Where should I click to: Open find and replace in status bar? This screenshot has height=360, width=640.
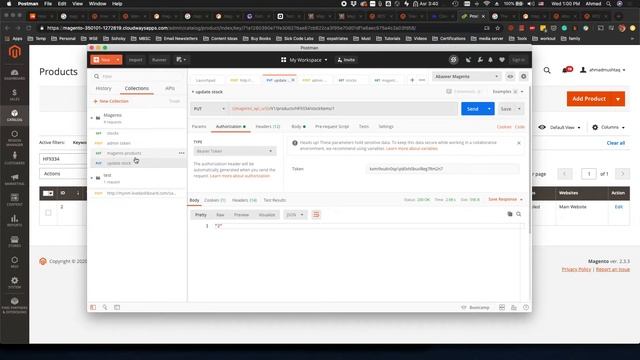point(105,307)
